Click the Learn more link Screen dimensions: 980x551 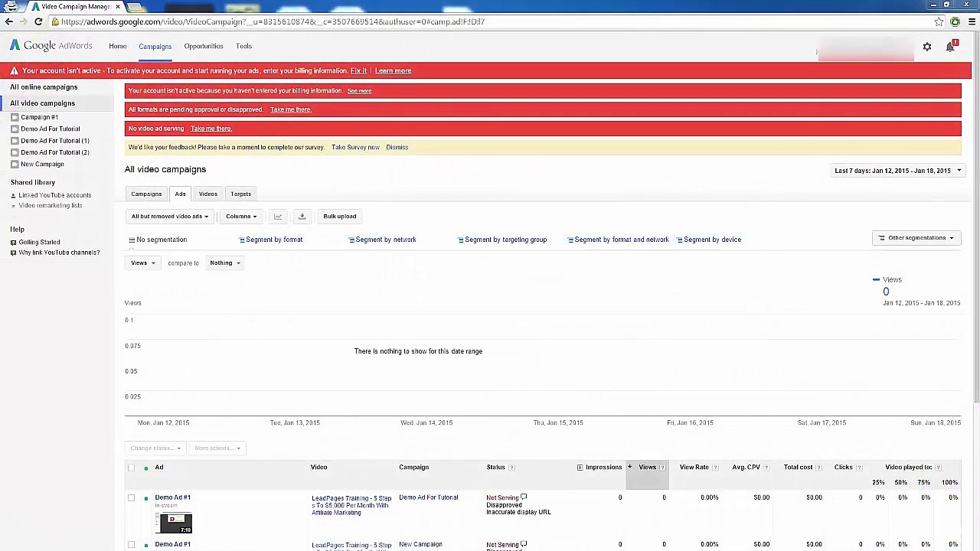point(393,70)
